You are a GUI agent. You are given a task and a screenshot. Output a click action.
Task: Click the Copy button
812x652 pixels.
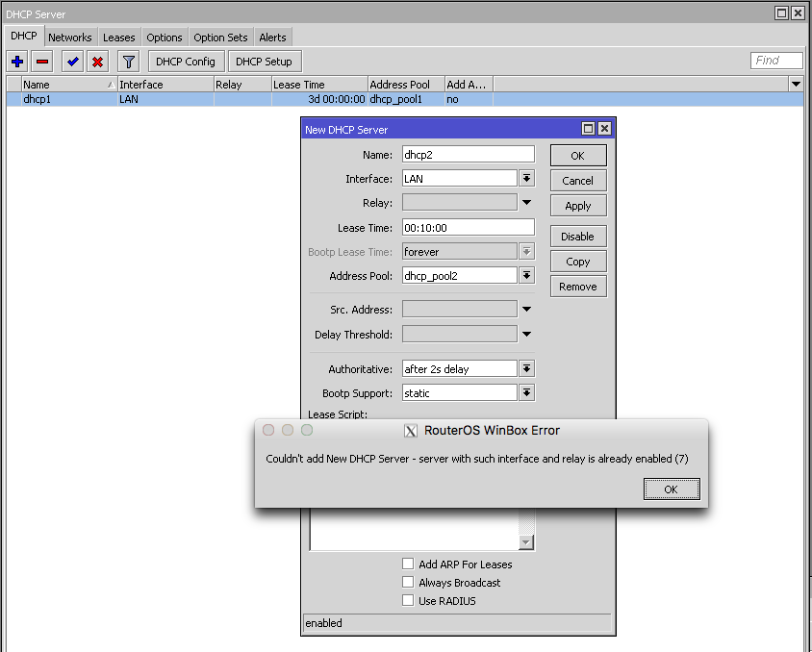click(578, 262)
